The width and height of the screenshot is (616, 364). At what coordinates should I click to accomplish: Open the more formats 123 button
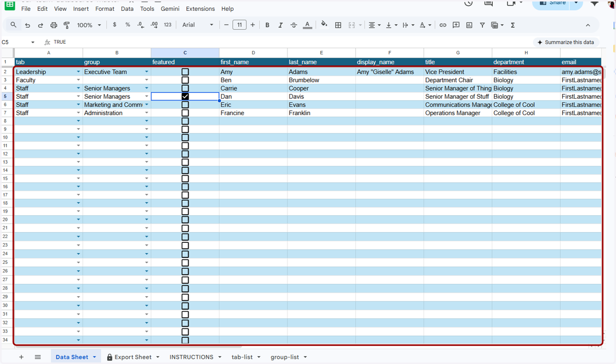click(x=167, y=25)
